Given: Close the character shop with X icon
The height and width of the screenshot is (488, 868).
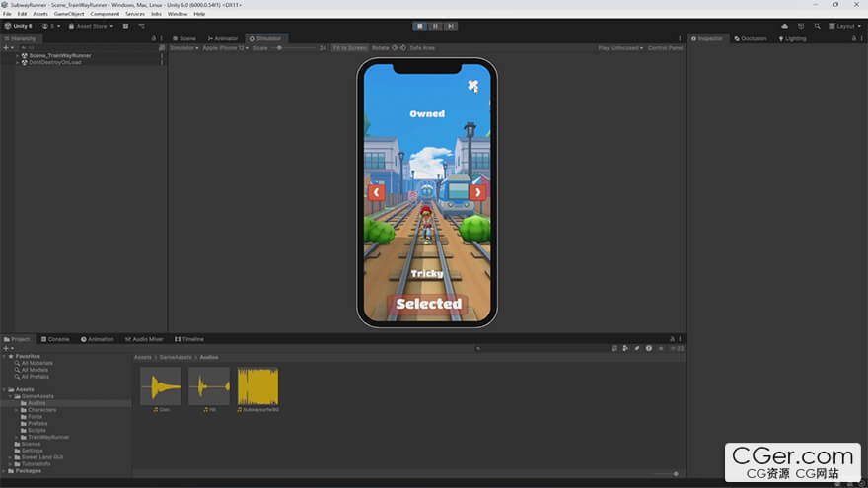Looking at the screenshot, I should (x=473, y=86).
